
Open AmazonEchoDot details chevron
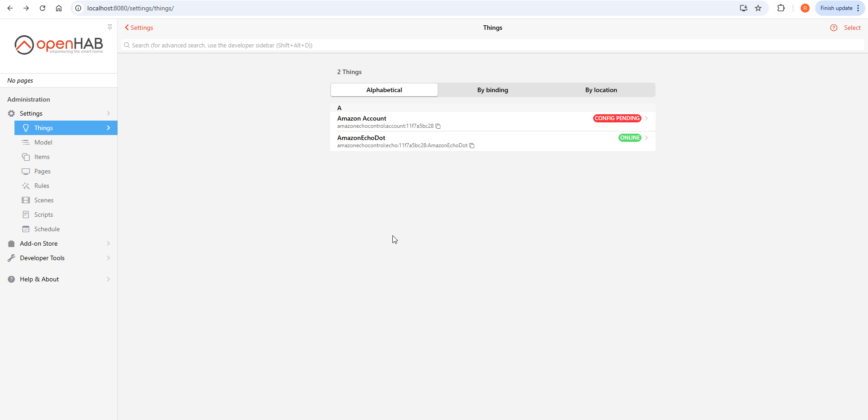click(646, 138)
